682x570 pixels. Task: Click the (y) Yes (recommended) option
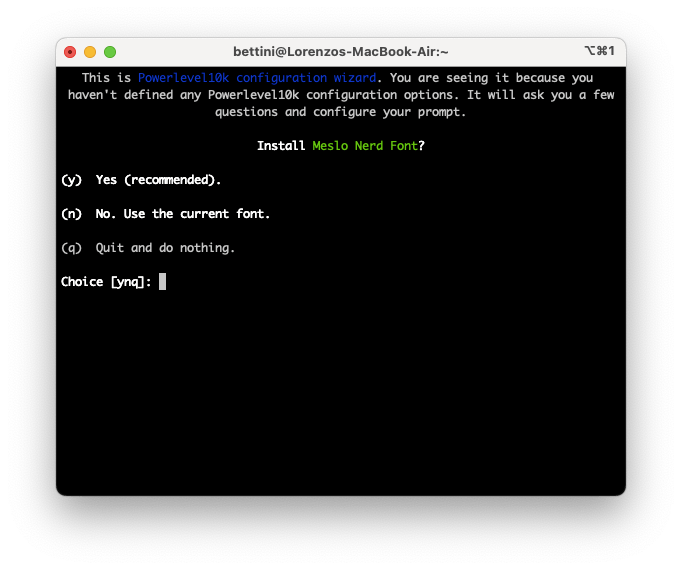point(141,180)
